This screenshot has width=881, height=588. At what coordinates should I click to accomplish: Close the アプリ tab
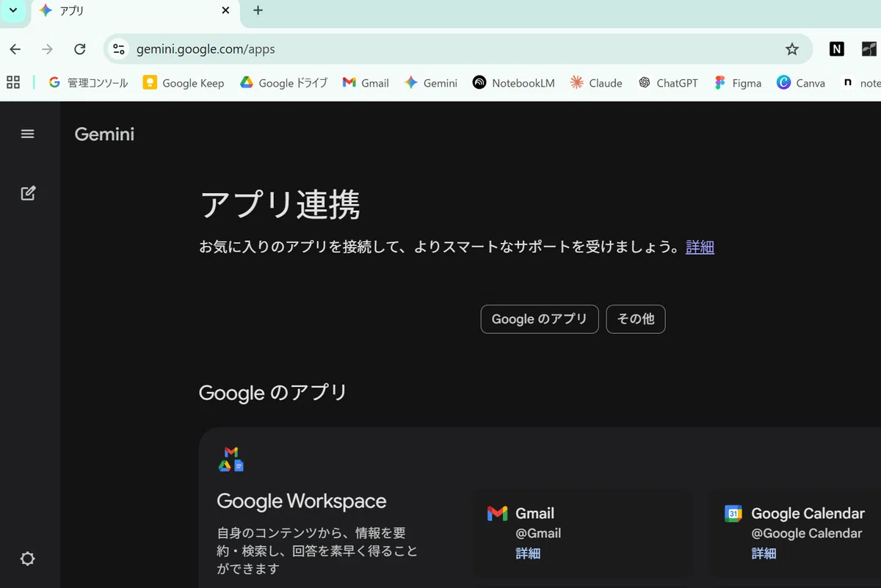pos(225,10)
